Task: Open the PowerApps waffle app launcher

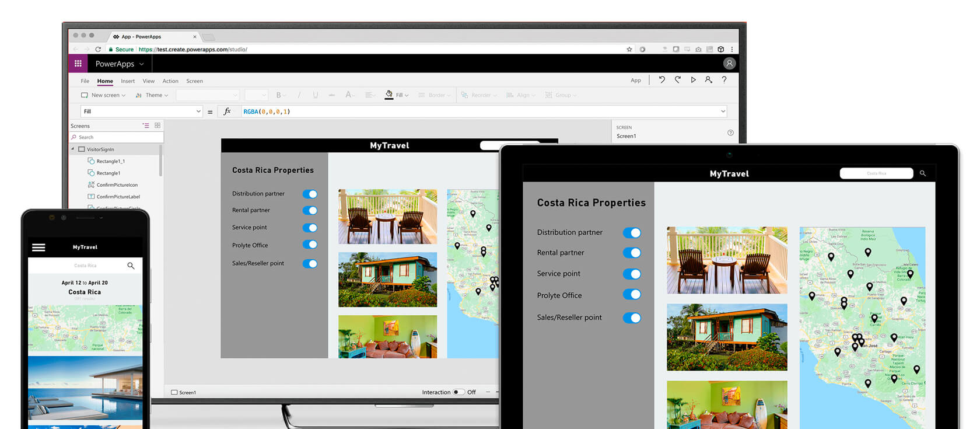Action: tap(78, 64)
